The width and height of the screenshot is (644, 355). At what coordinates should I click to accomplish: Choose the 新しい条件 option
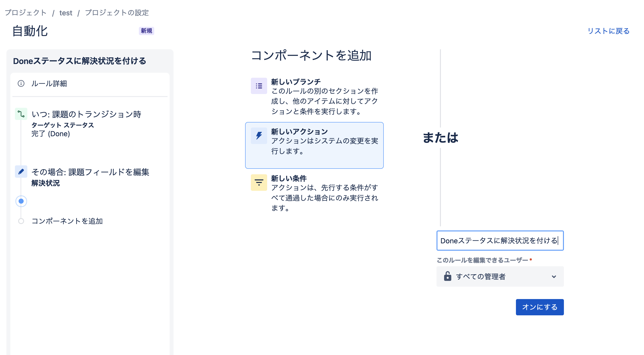(x=314, y=193)
